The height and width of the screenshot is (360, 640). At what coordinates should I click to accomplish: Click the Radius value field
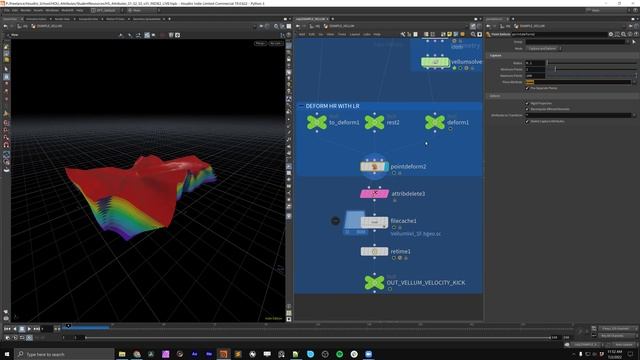pyautogui.click(x=535, y=62)
